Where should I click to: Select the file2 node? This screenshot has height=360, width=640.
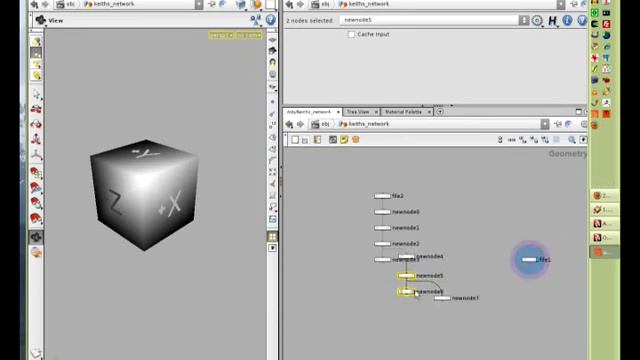[382, 196]
